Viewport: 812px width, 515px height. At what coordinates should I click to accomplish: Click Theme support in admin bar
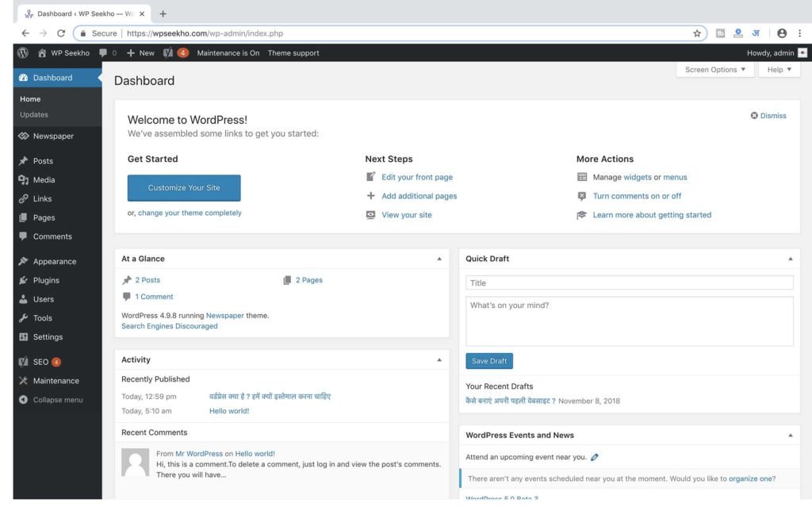click(293, 53)
